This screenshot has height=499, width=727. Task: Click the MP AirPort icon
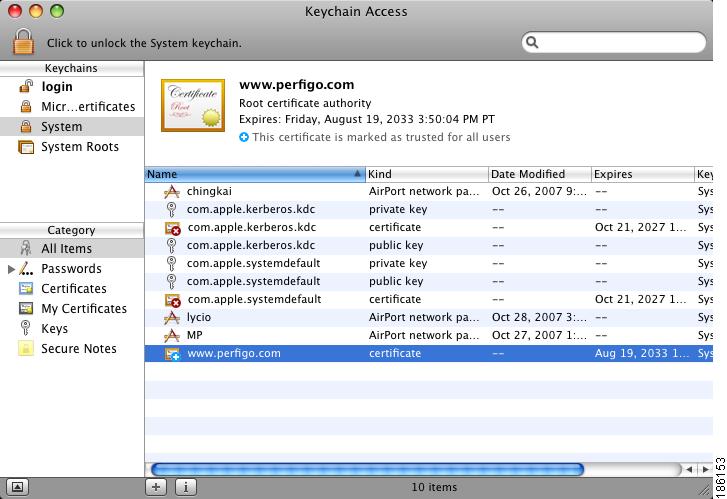[x=172, y=336]
